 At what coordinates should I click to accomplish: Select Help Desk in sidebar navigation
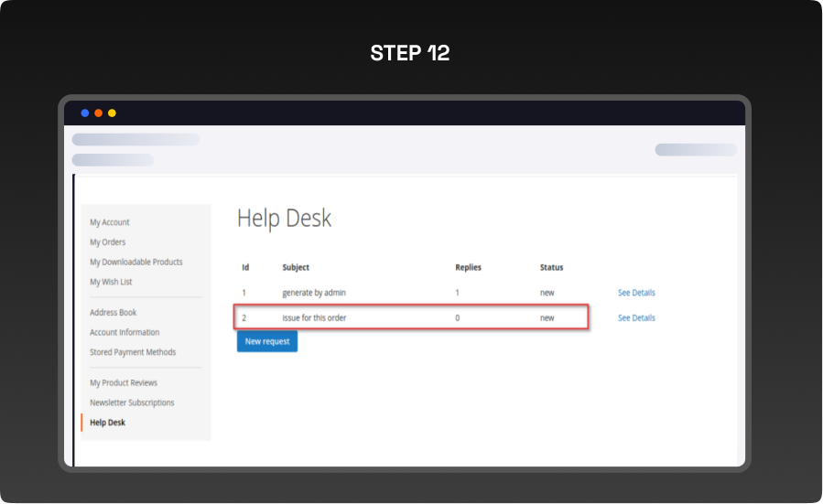(108, 423)
